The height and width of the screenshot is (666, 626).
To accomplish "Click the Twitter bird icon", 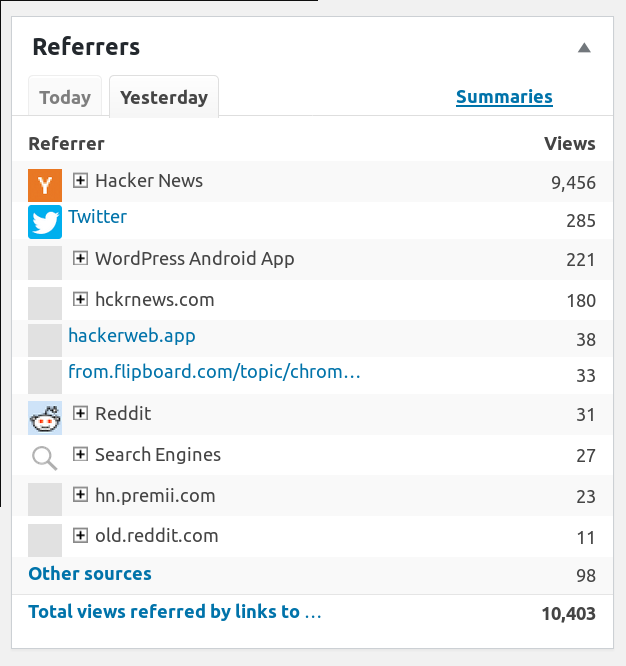I will coord(45,221).
